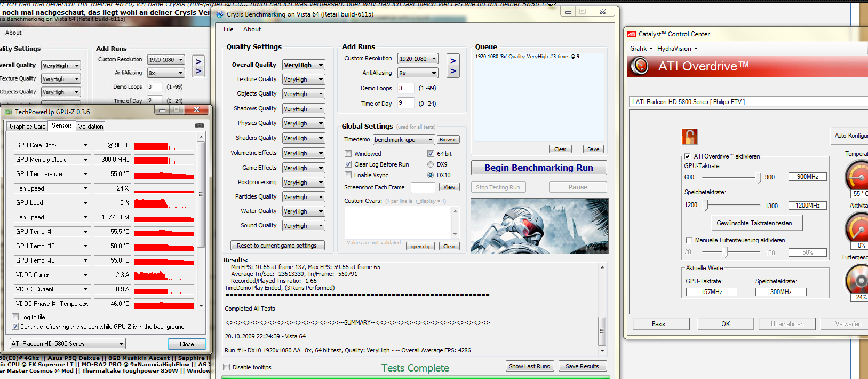868x379 pixels.
Task: Click the ATI Overdrive lock icon
Action: pyautogui.click(x=690, y=137)
